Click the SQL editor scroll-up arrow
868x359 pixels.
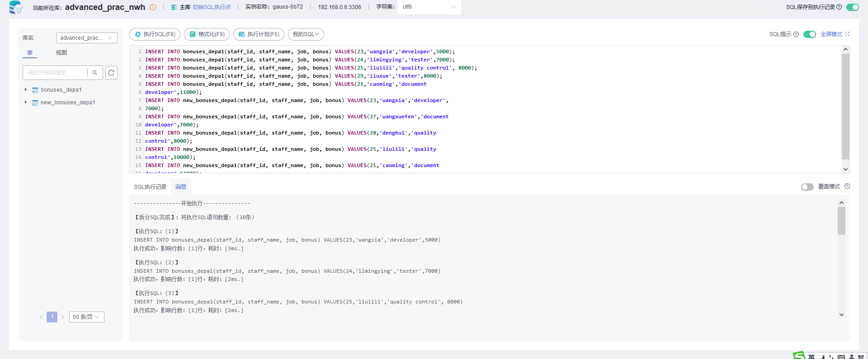[845, 50]
